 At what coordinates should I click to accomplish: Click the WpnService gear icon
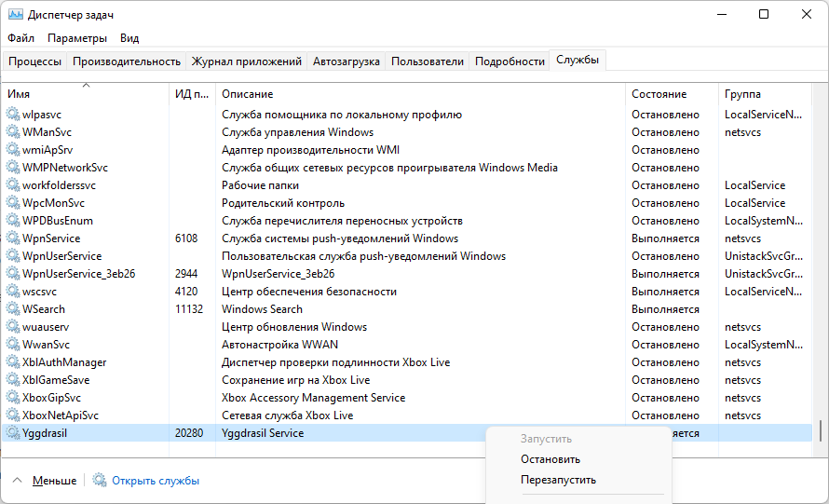(13, 238)
